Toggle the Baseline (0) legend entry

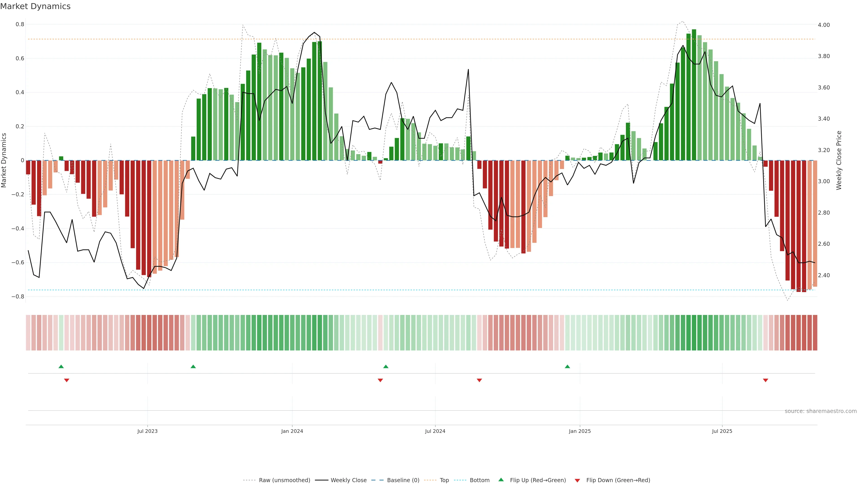click(x=403, y=480)
